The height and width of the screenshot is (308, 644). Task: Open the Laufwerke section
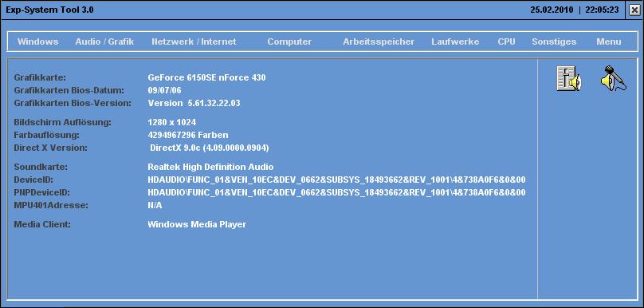click(x=455, y=41)
